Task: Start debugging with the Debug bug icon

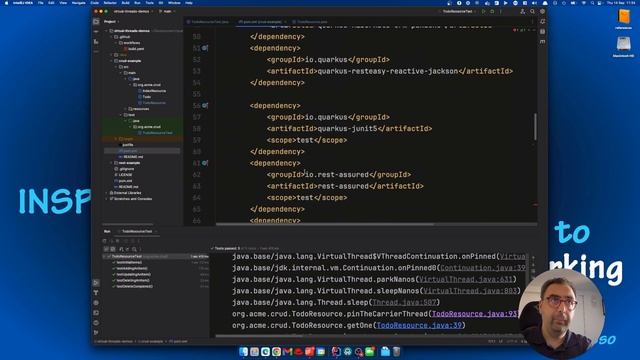Action: 492,11
